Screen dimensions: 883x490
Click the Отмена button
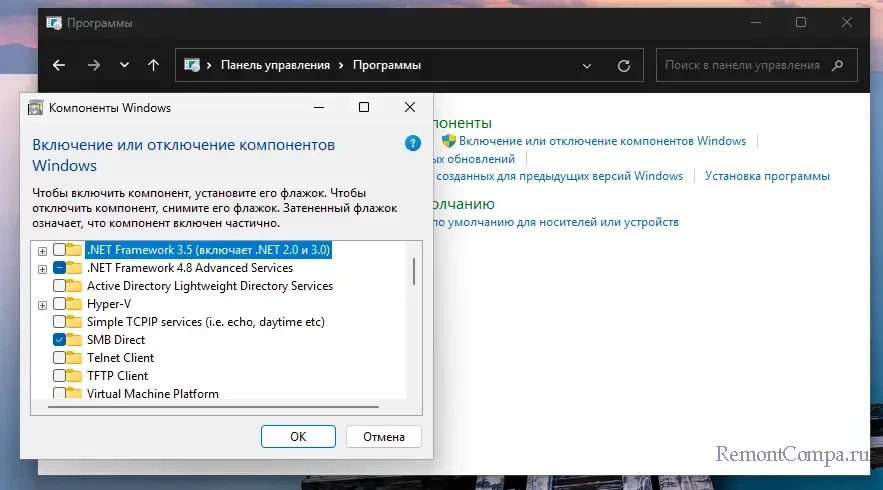point(383,436)
